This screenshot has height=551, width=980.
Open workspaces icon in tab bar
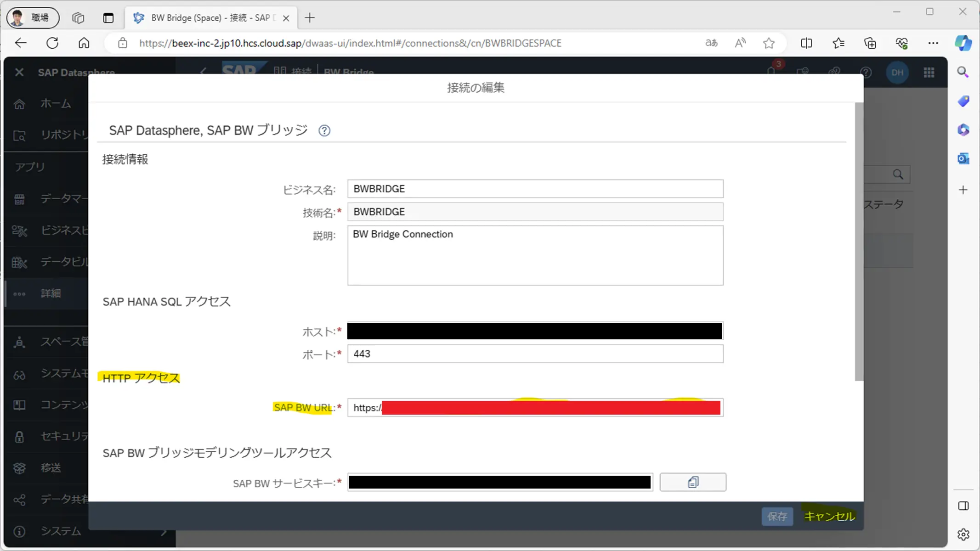click(x=78, y=18)
